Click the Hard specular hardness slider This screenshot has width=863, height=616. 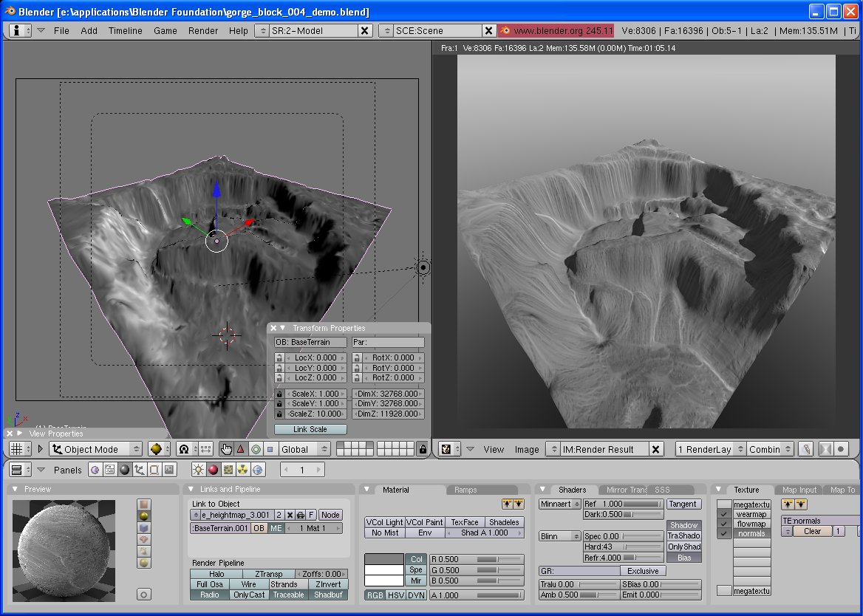[x=622, y=547]
